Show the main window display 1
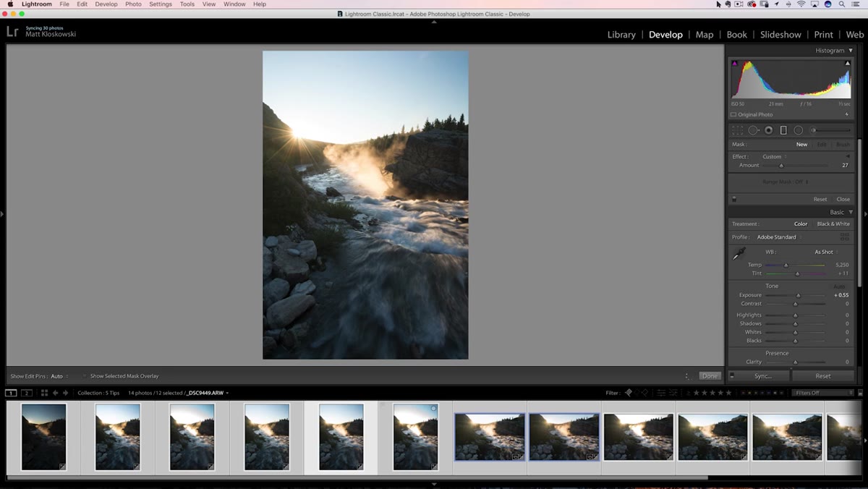The image size is (868, 489). (11, 393)
